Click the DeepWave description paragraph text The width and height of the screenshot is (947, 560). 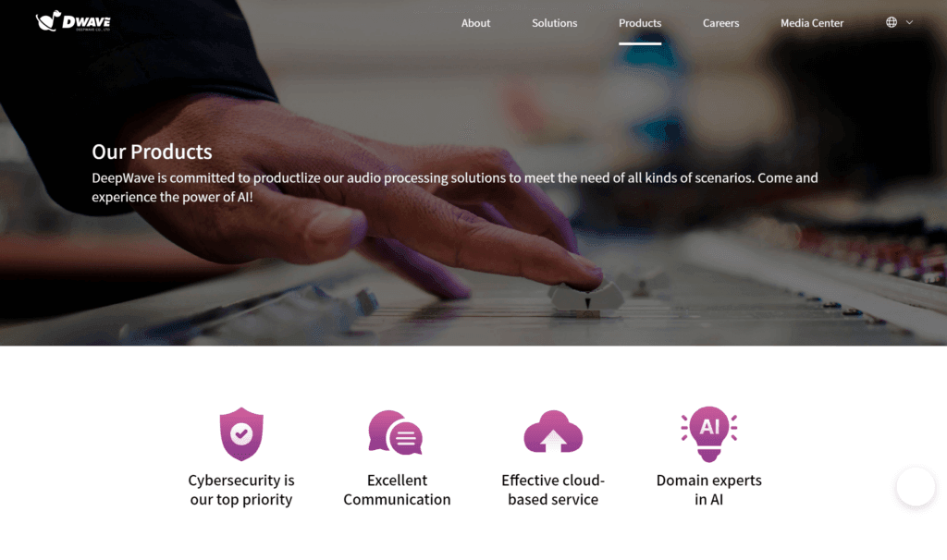point(455,187)
